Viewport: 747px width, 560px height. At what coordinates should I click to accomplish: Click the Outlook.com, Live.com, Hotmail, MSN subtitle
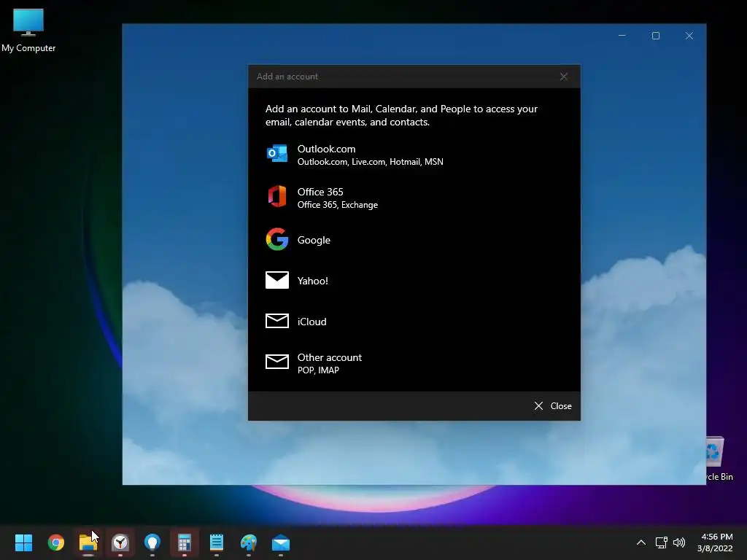[370, 162]
